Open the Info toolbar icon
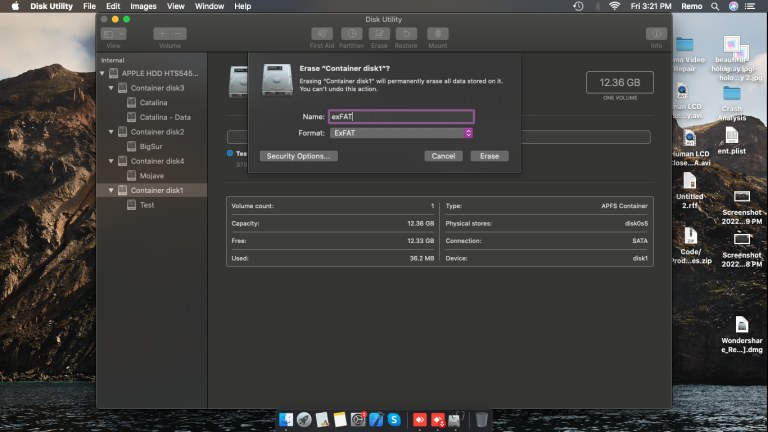 click(656, 34)
